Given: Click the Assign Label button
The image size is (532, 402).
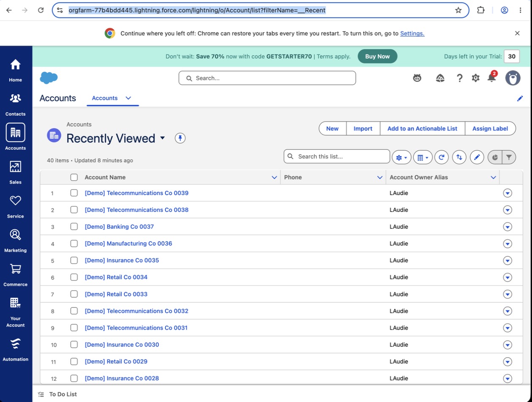Looking at the screenshot, I should coord(490,128).
